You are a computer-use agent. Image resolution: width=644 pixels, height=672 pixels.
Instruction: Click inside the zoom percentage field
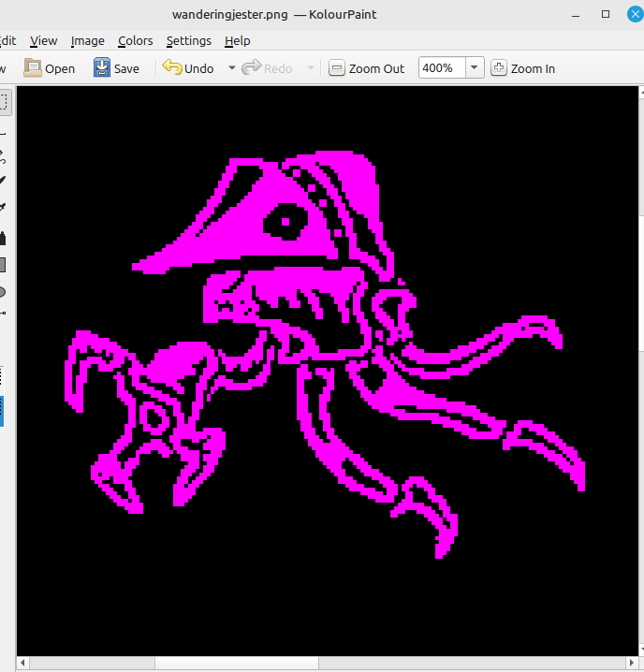(441, 68)
